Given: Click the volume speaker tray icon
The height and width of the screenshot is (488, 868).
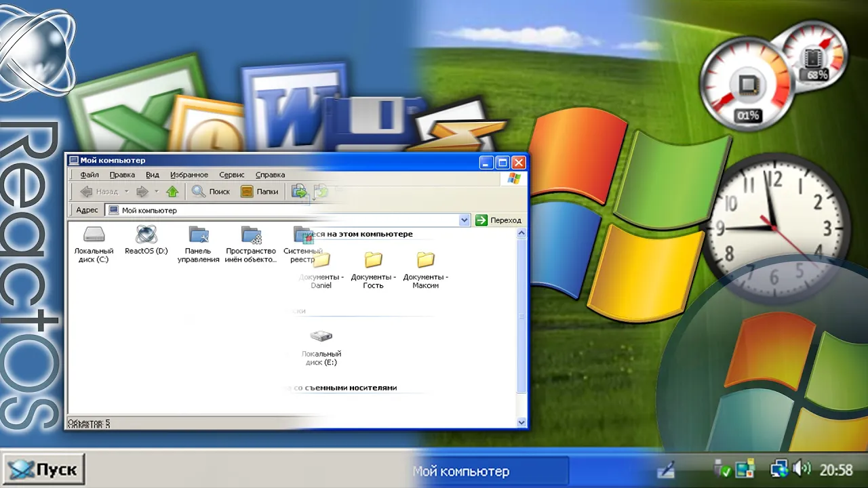Looking at the screenshot, I should [802, 468].
